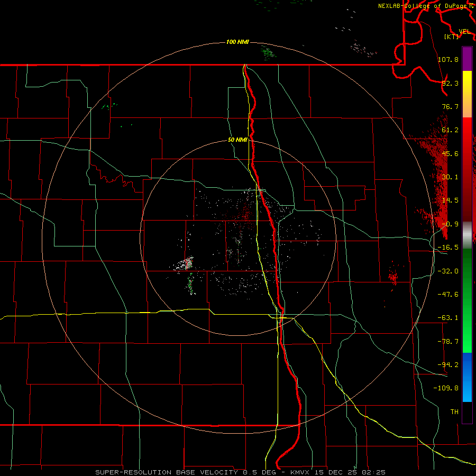Click the 45.6 velocity scale value
Image resolution: width=476 pixels, height=476 pixels.
tap(450, 153)
